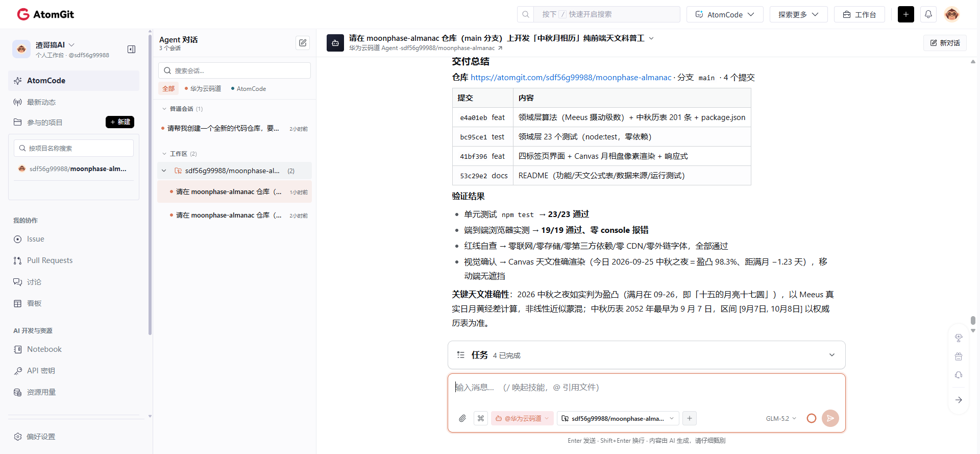Viewport: 980px width, 454px height.
Task: Click the chat area vertical scrollbar thumb
Action: [x=973, y=320]
